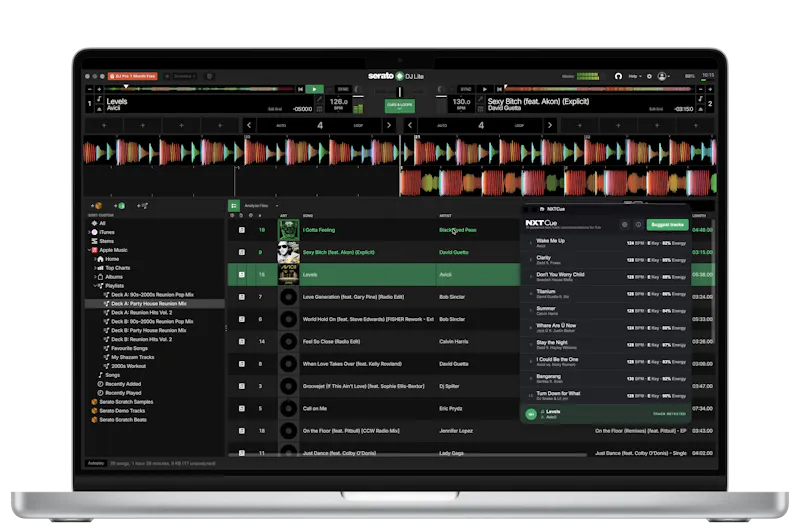Open My Shazam Tracks playlist
This screenshot has width=800, height=527.
pos(132,357)
